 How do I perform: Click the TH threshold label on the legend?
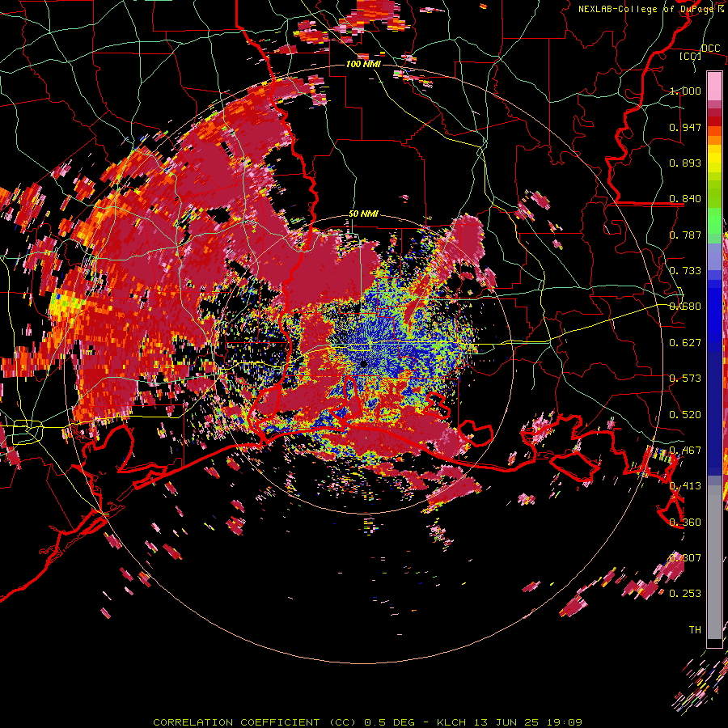695,630
